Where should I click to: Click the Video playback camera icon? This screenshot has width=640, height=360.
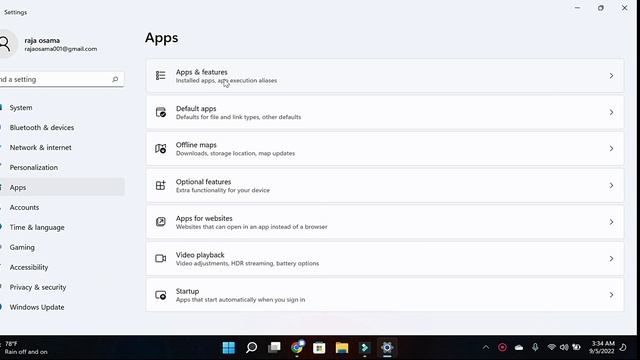point(160,258)
